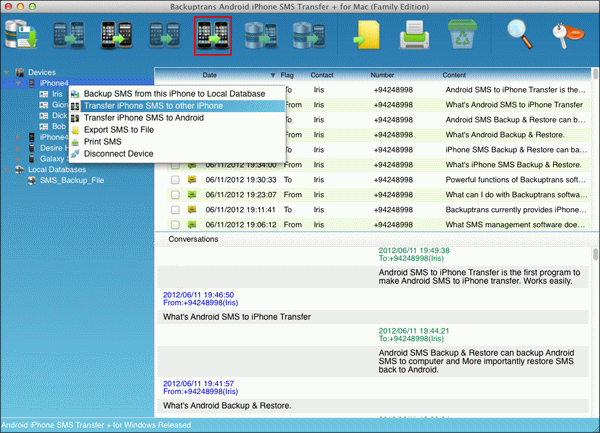Click the export to file toolbar icon
The height and width of the screenshot is (433, 600).
tap(367, 35)
